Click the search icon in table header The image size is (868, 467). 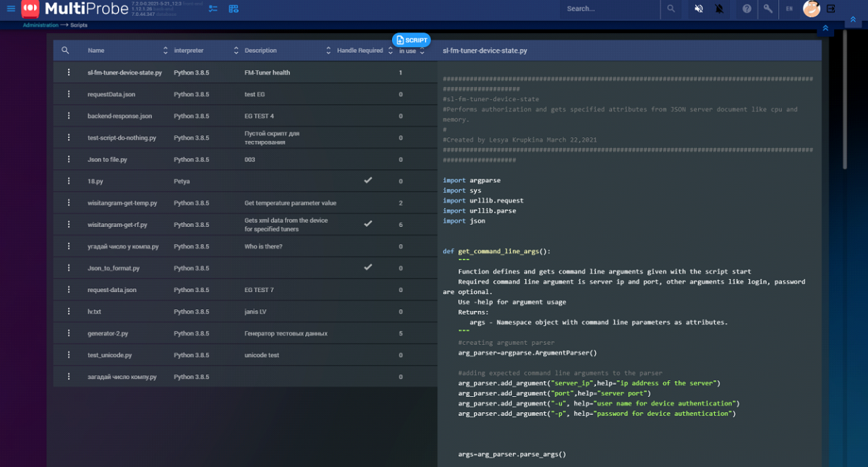pos(65,51)
